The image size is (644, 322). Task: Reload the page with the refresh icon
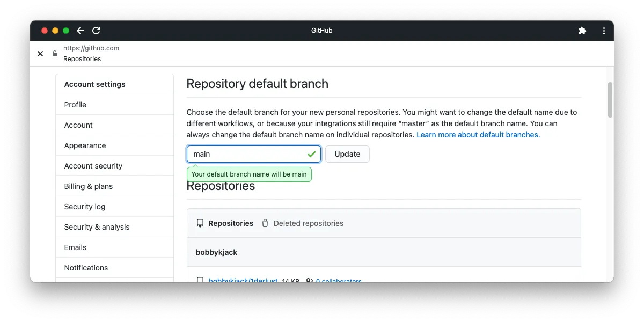pos(96,31)
